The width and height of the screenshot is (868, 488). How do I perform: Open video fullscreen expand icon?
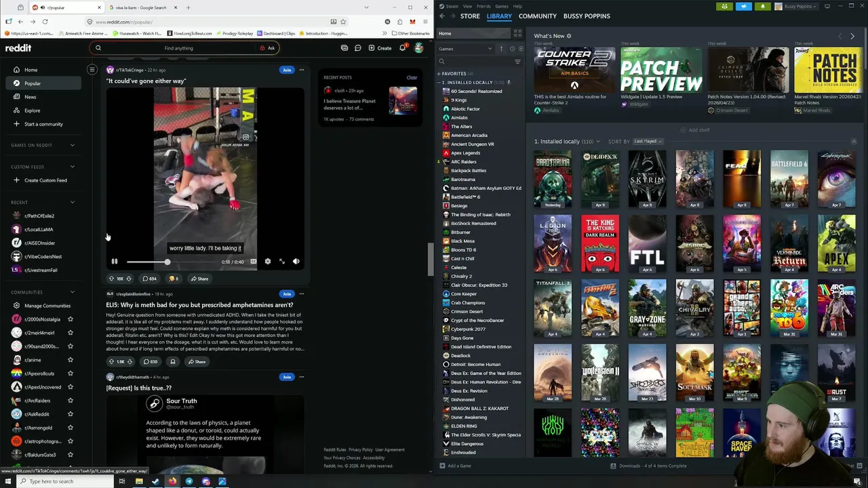coord(281,262)
